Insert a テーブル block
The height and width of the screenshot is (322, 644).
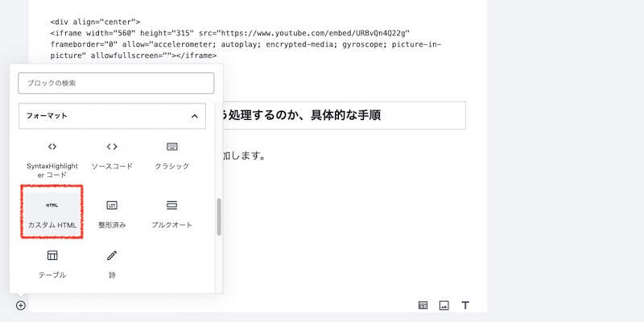[52, 264]
